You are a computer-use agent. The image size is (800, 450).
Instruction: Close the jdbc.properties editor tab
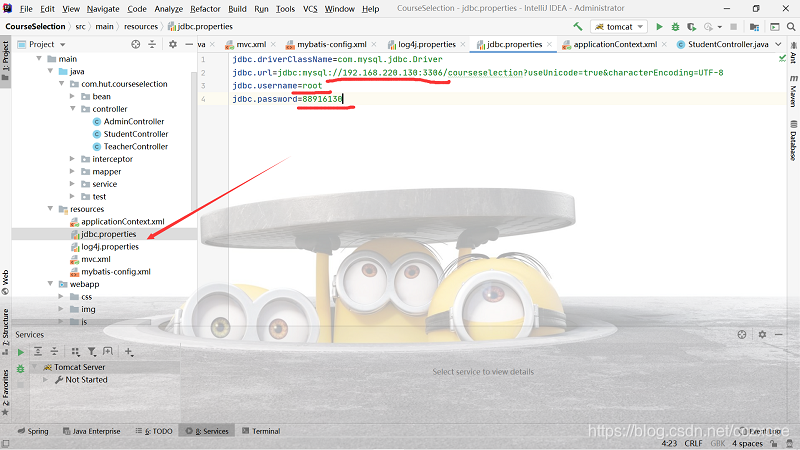tap(549, 45)
